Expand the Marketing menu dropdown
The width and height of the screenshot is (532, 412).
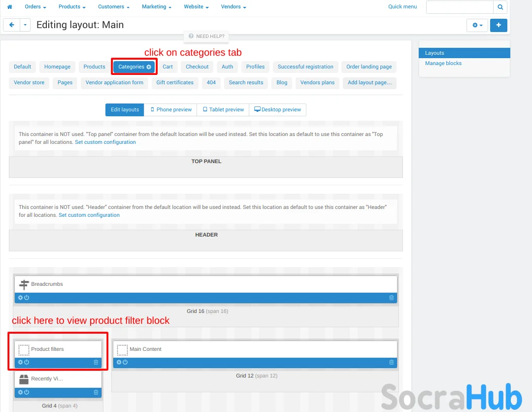coord(157,7)
